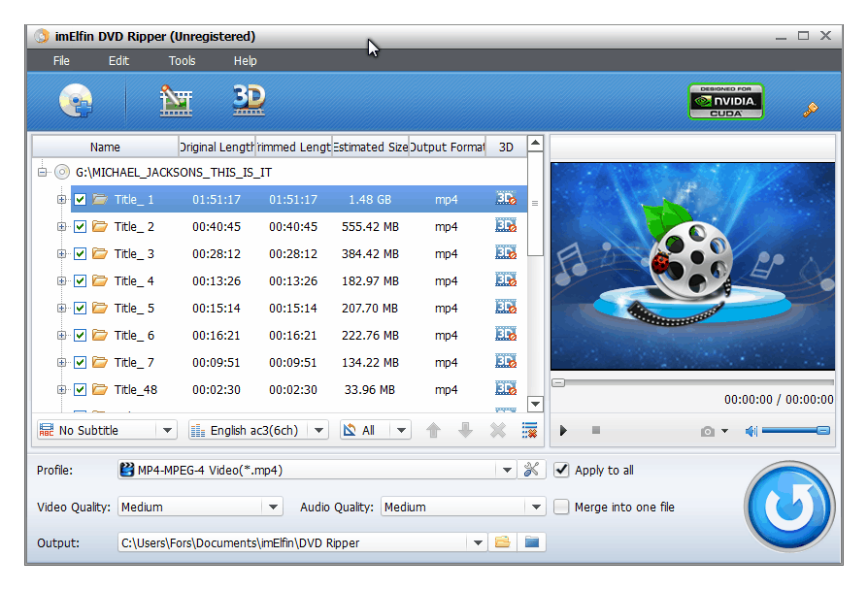Click the Output path field
This screenshot has height=590, width=868.
(x=293, y=543)
